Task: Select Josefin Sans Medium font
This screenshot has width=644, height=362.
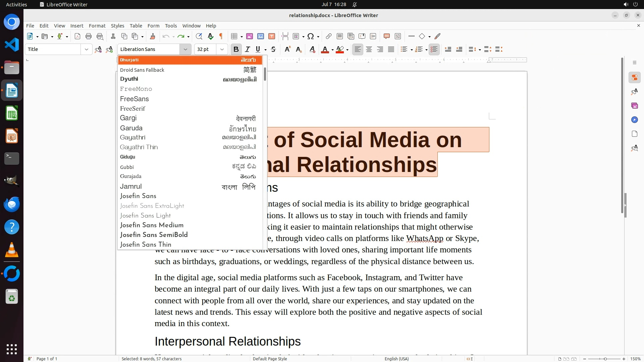Action: [x=152, y=225]
